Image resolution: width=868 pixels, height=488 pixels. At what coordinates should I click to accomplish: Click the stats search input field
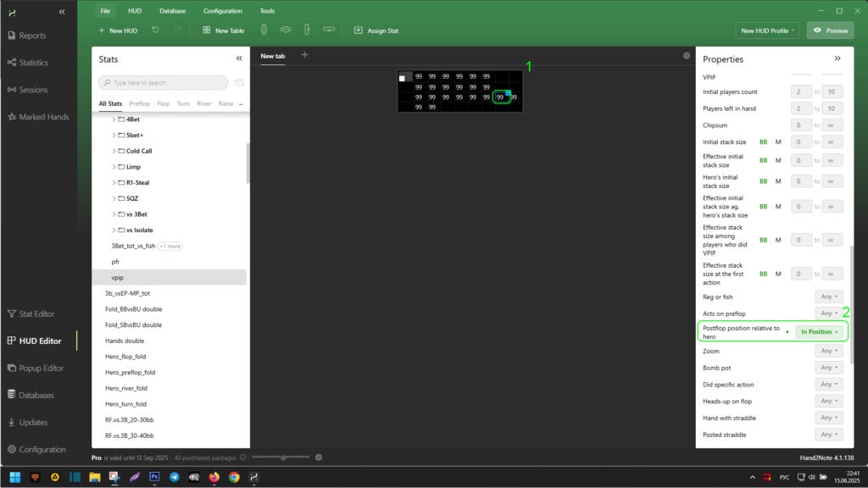click(164, 83)
